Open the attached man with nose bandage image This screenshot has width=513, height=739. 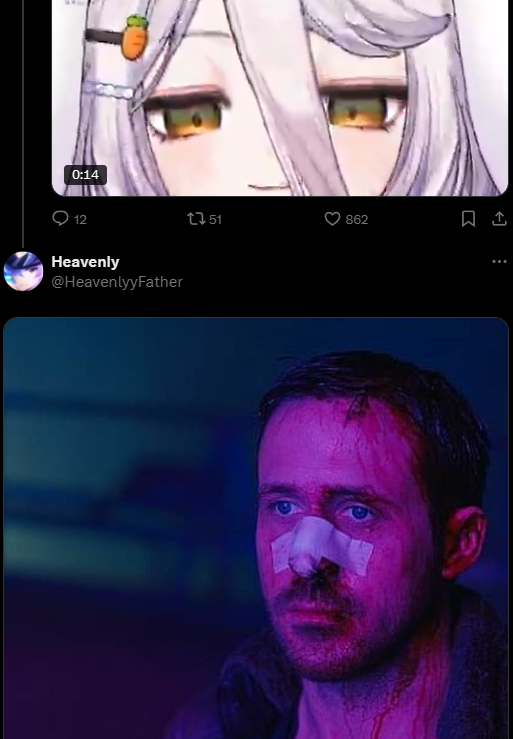(256, 528)
